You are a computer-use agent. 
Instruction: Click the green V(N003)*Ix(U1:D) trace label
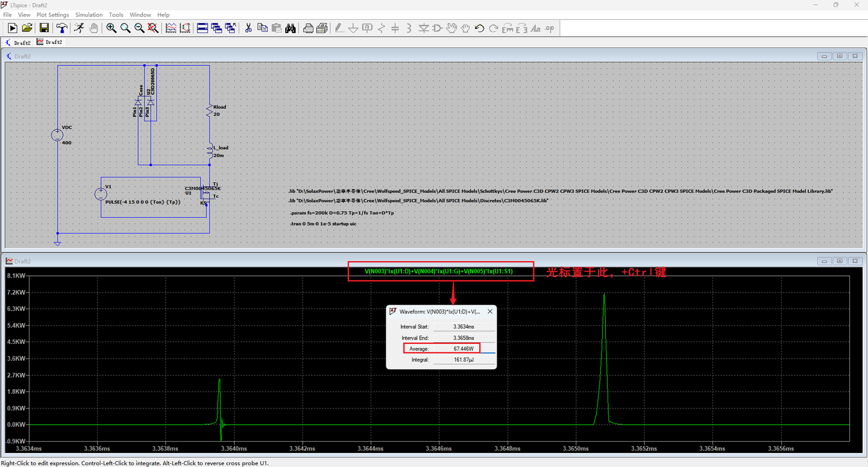pos(440,272)
